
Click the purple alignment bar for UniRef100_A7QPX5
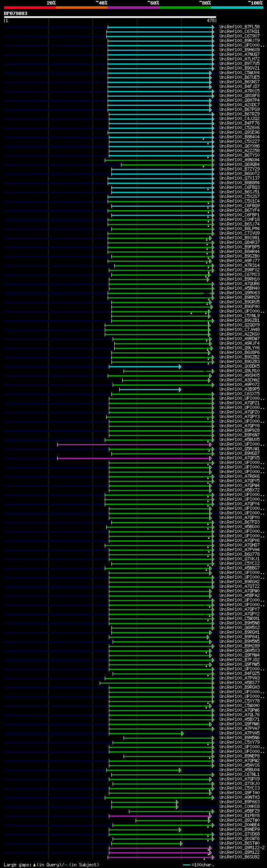[134, 458]
